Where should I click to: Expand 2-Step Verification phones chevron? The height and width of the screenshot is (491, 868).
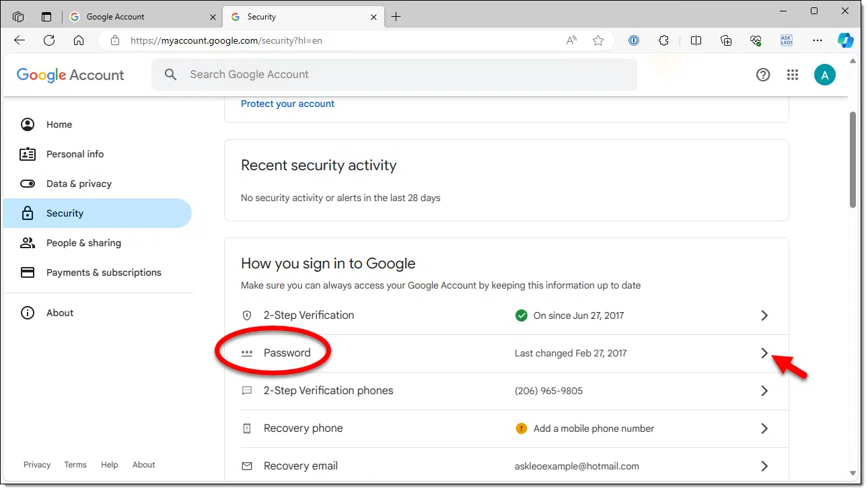click(764, 391)
